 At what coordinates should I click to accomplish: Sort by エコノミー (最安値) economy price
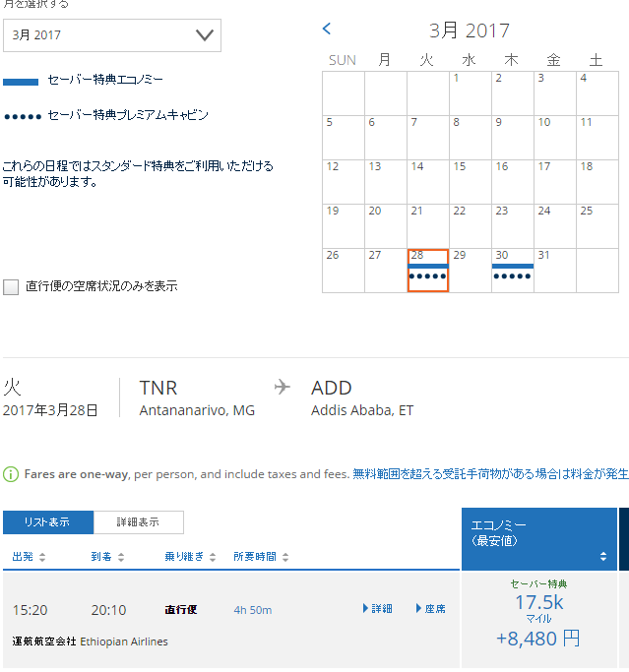point(603,556)
